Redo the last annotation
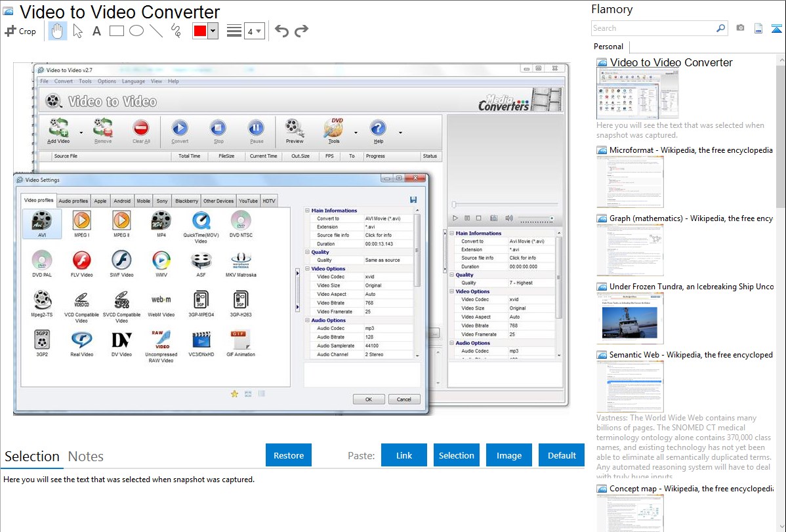 point(301,31)
